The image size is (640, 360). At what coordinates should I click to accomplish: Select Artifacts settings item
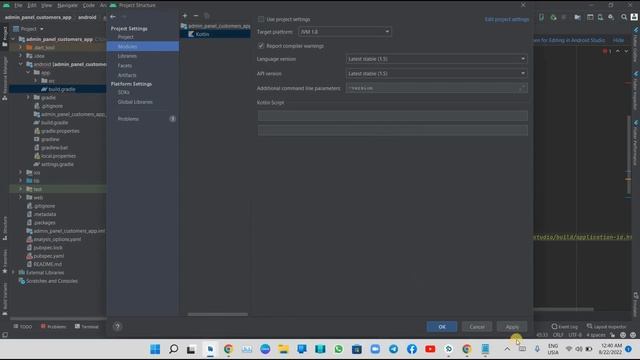[x=127, y=75]
